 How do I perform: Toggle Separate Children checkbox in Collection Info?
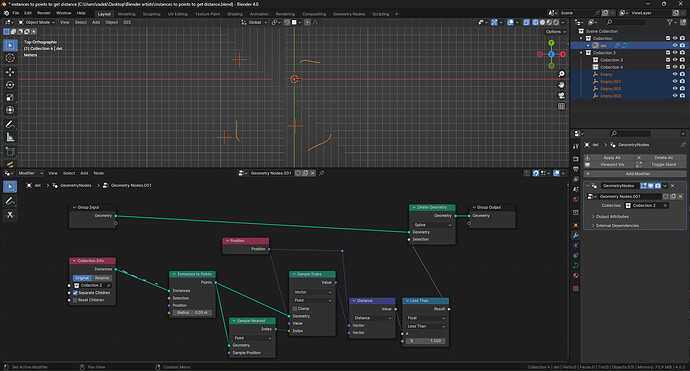click(75, 293)
